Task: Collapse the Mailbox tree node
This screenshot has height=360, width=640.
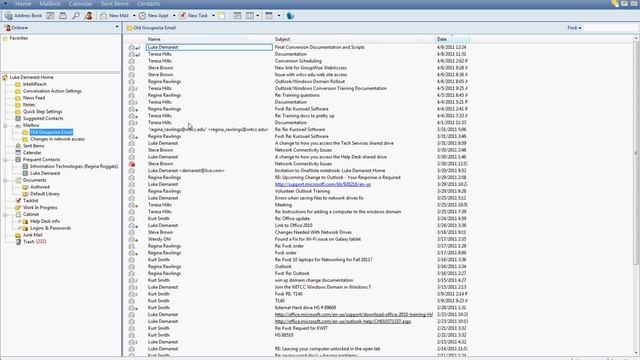Action: coord(5,126)
